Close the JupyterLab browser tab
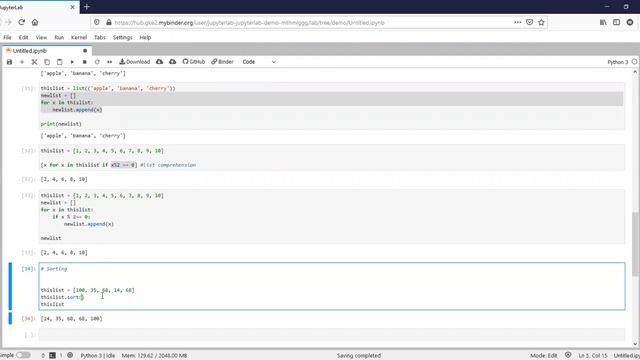 pyautogui.click(x=73, y=7)
